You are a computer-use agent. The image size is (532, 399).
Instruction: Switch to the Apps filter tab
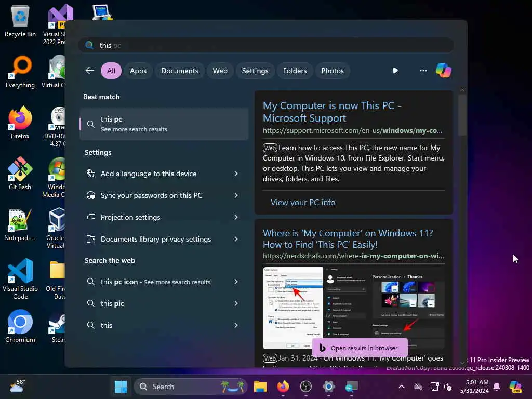[x=138, y=71]
